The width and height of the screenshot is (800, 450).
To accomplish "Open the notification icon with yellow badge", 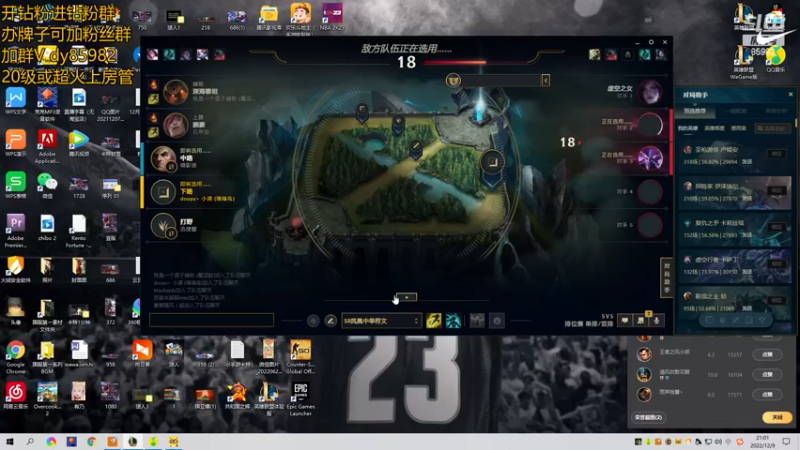I will [x=641, y=320].
